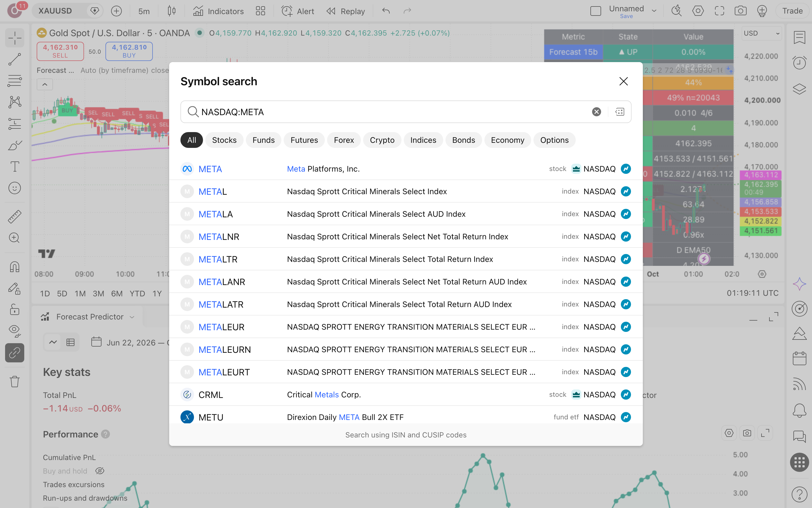The image size is (812, 508).
Task: Select the brush drawing tool
Action: pyautogui.click(x=14, y=145)
